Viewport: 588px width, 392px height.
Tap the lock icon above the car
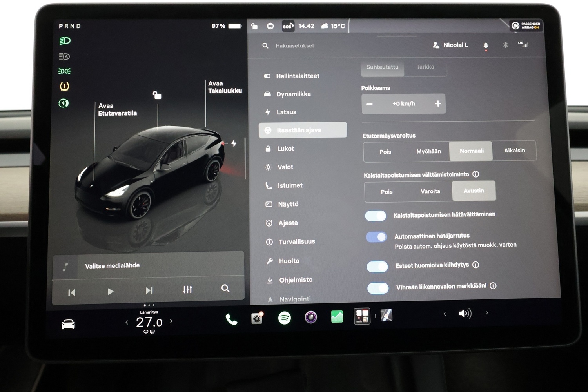pyautogui.click(x=157, y=95)
